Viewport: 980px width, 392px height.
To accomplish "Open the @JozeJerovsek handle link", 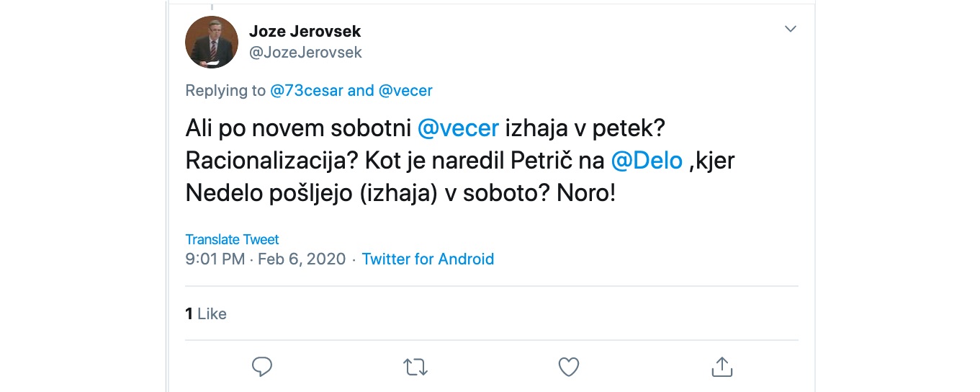I will click(x=305, y=53).
